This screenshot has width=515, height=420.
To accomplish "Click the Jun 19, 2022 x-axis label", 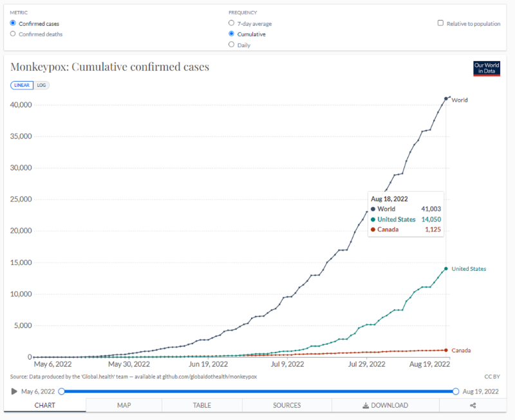I will [208, 364].
